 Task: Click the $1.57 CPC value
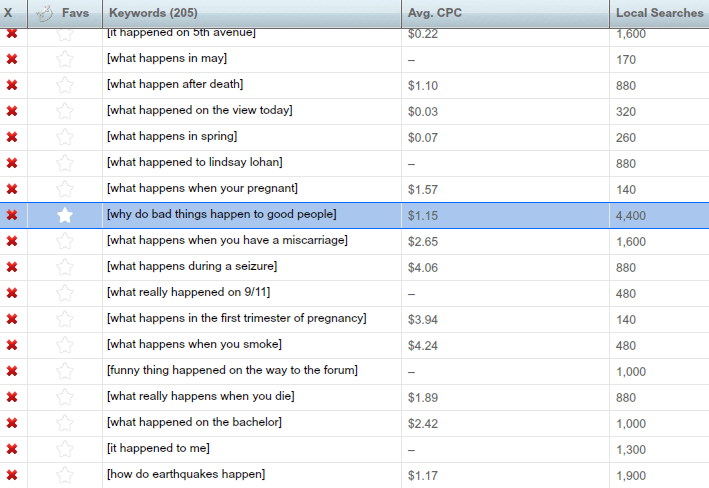(423, 190)
